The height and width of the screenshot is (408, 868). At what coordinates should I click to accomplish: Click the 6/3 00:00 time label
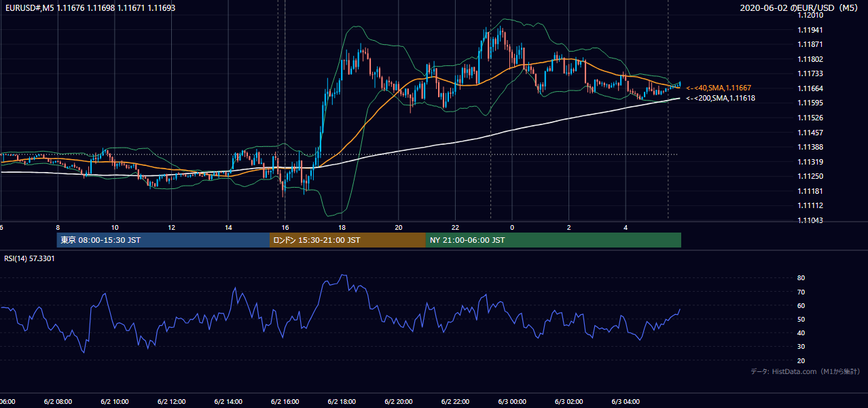[512, 401]
